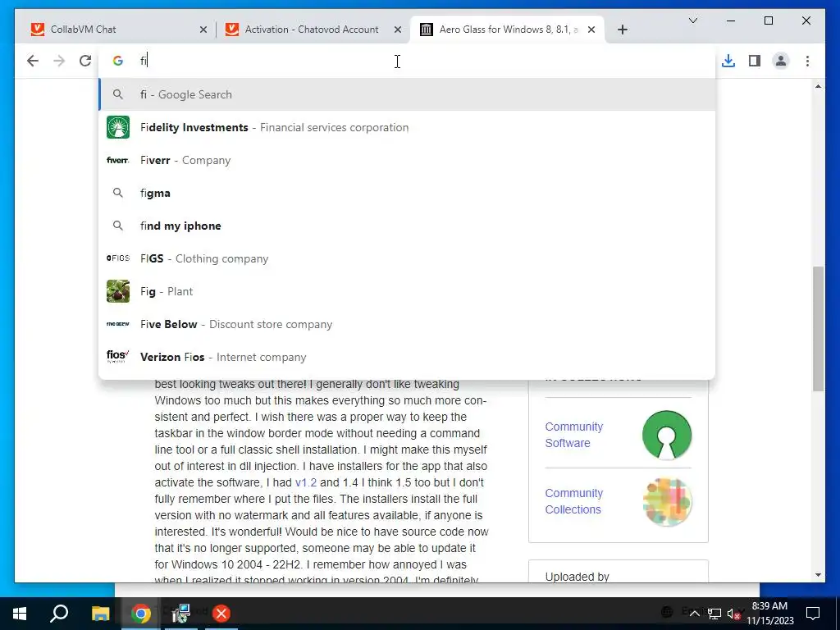840x630 pixels.
Task: Open the v1.2 link in the review
Action: tap(305, 482)
